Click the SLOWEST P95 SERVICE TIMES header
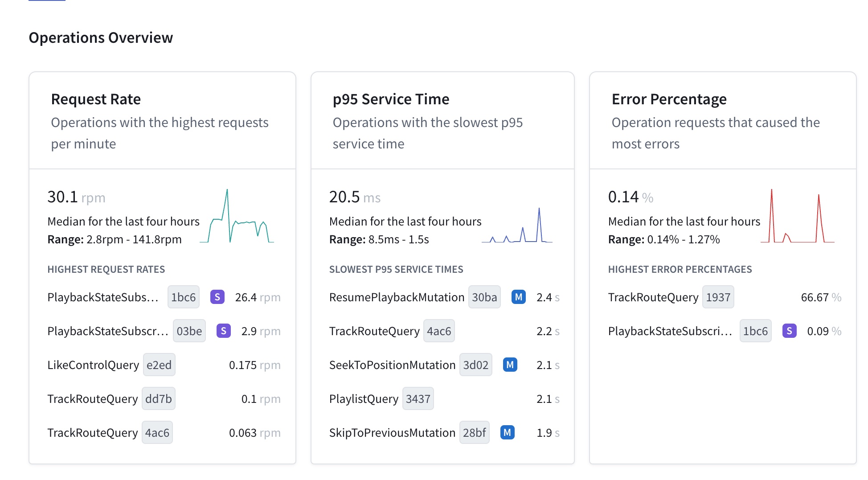 [x=396, y=269]
